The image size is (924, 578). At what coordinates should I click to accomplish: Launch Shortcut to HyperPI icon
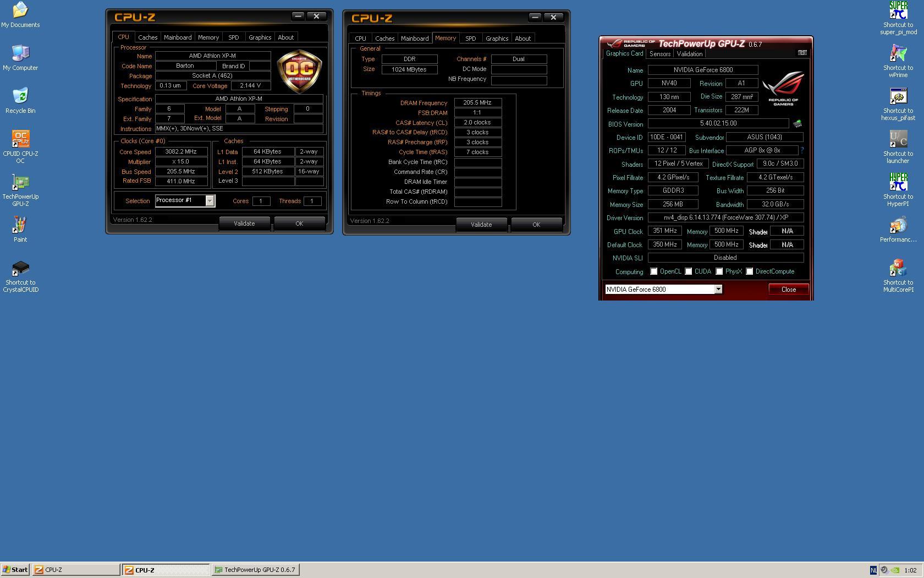898,189
